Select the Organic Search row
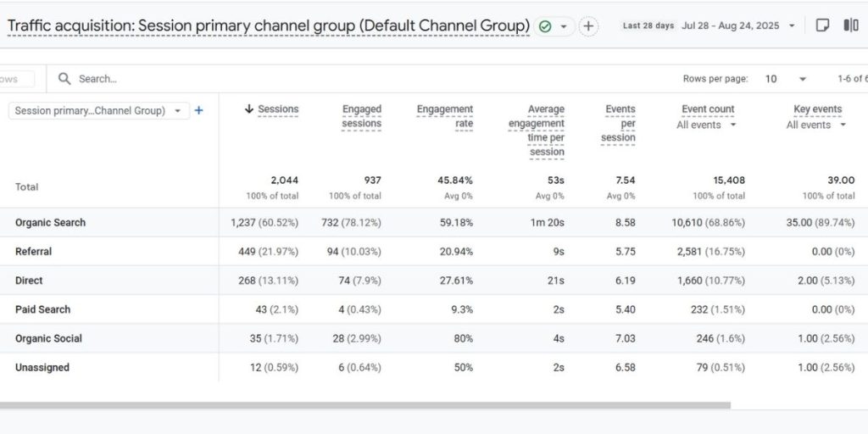The image size is (868, 434). [51, 223]
